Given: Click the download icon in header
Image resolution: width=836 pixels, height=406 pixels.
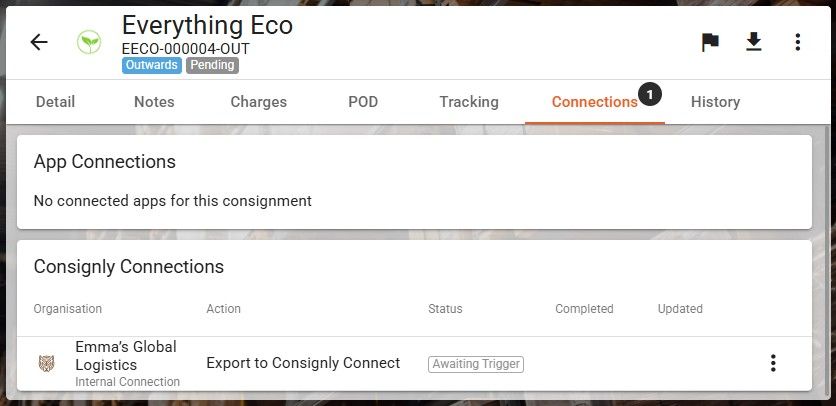Looking at the screenshot, I should click(x=754, y=42).
